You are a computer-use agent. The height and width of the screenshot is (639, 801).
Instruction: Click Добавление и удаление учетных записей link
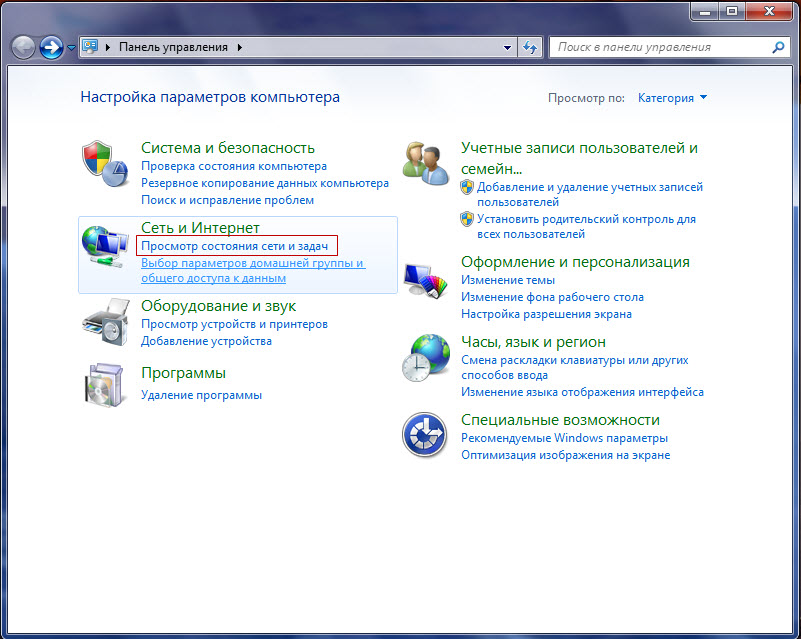tap(590, 195)
